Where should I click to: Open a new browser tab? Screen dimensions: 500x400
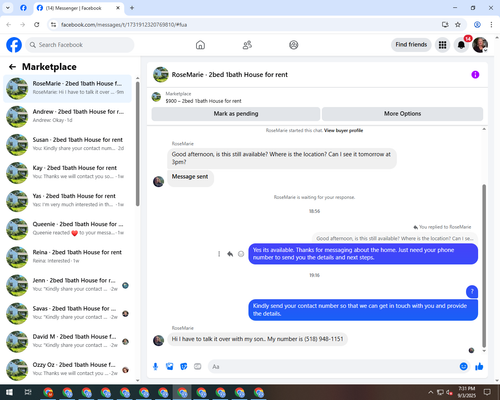(132, 8)
